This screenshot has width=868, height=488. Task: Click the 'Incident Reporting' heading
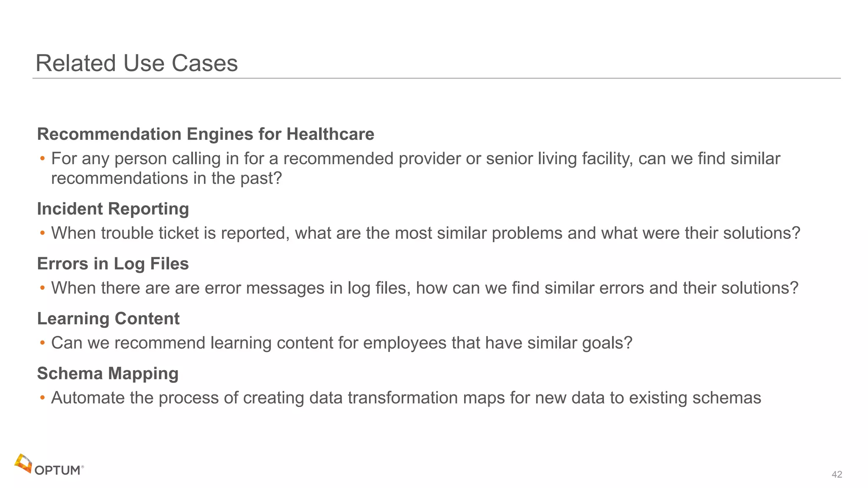pos(113,209)
